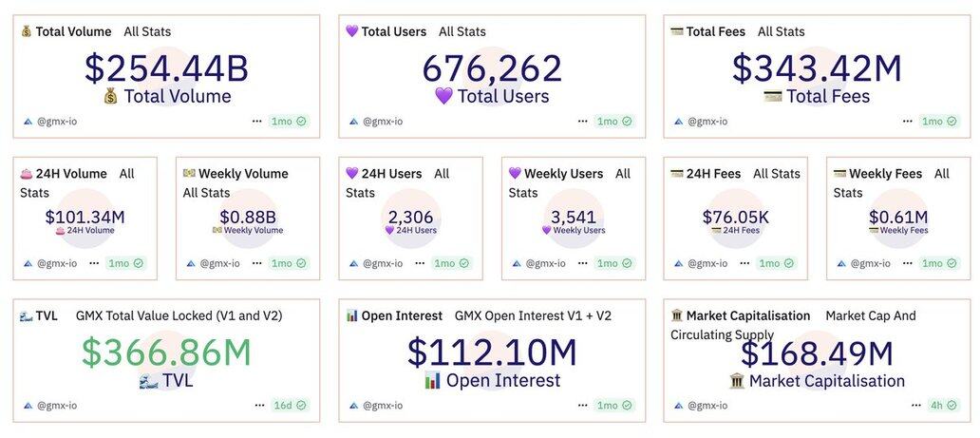Click the $254.44B Total Volume figure

pos(166,68)
